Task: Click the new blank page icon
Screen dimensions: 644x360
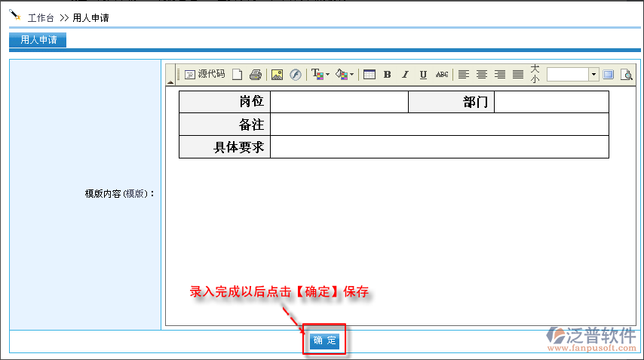Action: tap(237, 75)
